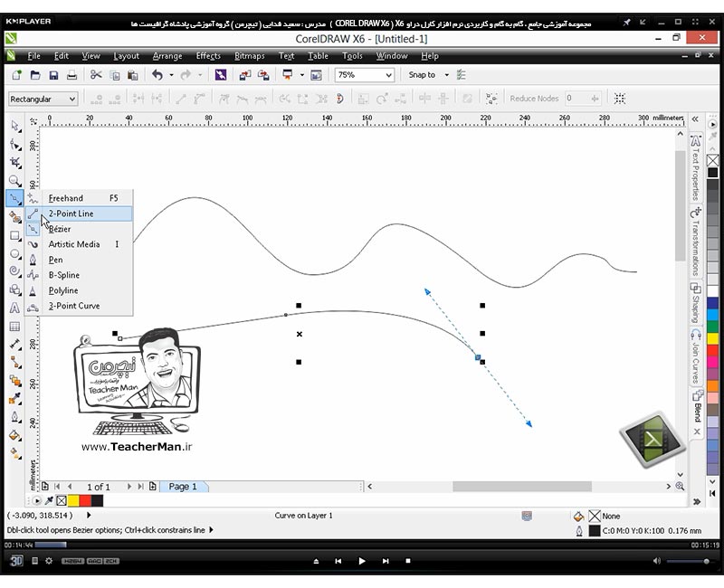
Task: Click the KMPlayer next track button
Action: (386, 561)
